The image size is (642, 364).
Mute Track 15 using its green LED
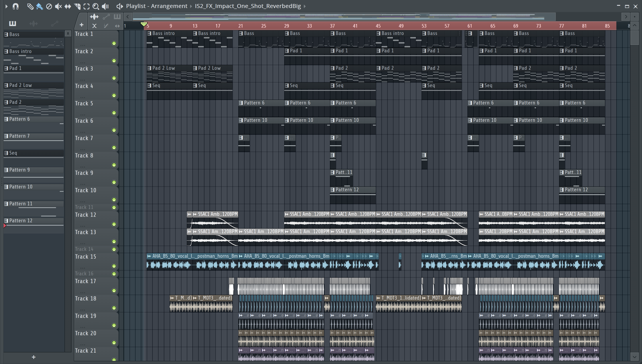pos(114,266)
